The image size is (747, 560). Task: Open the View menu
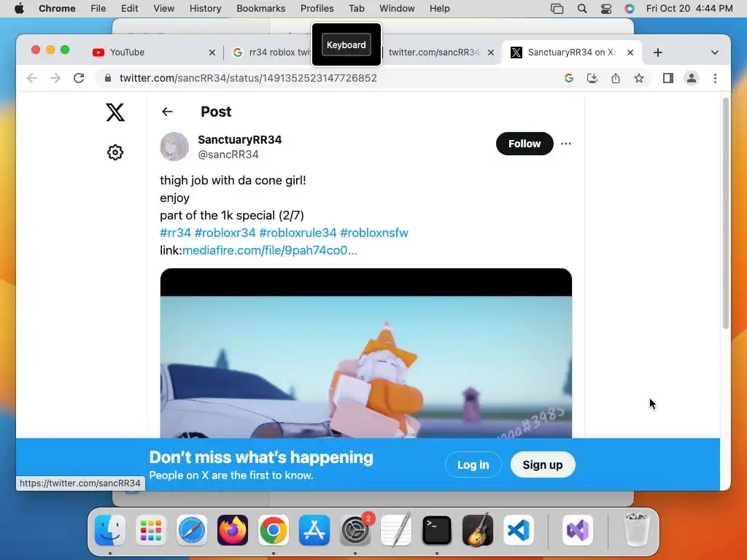pos(163,9)
